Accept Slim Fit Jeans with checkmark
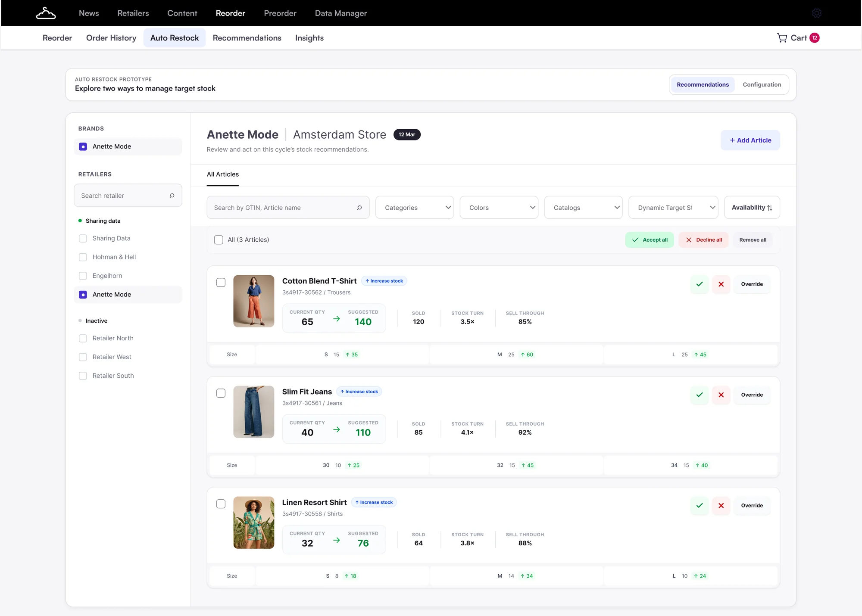 700,395
